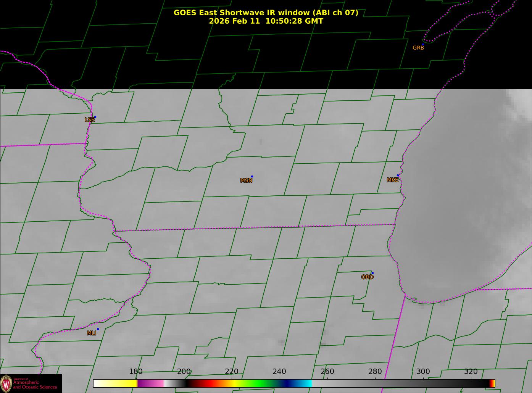This screenshot has width=532, height=393.
Task: Click the LSE station label
Action: pyautogui.click(x=89, y=120)
